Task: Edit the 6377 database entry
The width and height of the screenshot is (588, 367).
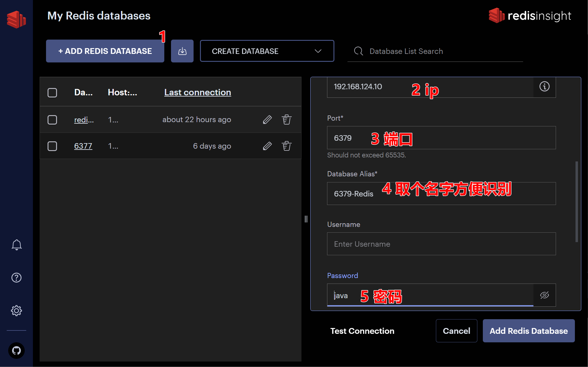Action: (x=267, y=146)
